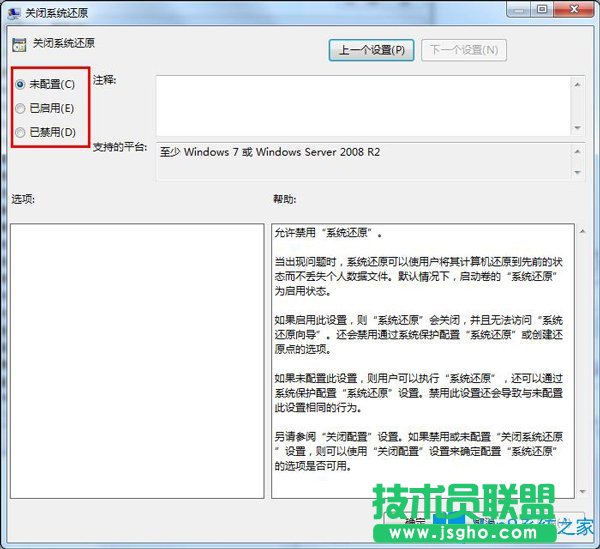
Task: Click the help paragraph starting 如果未配置此设置
Action: click(418, 393)
